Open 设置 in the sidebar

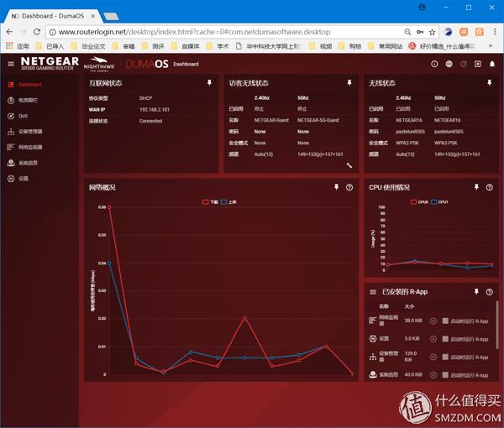tap(18, 179)
